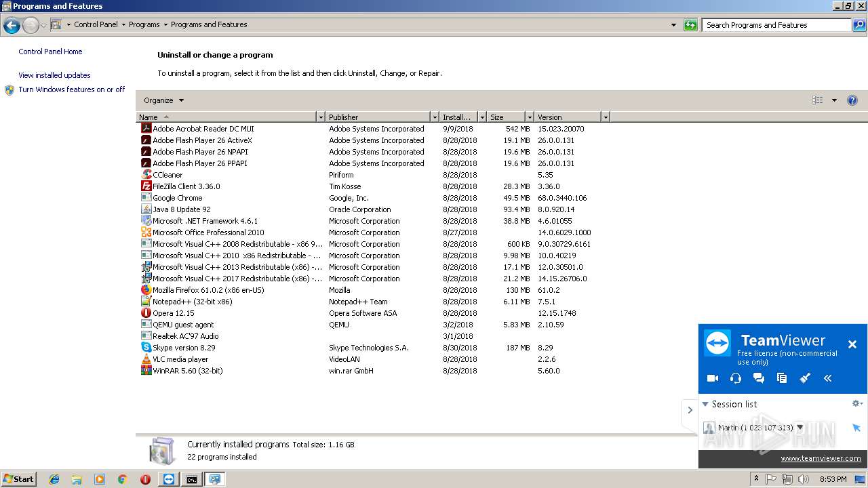Click the TeamViewer side panel arrow tab
868x488 pixels.
click(690, 410)
